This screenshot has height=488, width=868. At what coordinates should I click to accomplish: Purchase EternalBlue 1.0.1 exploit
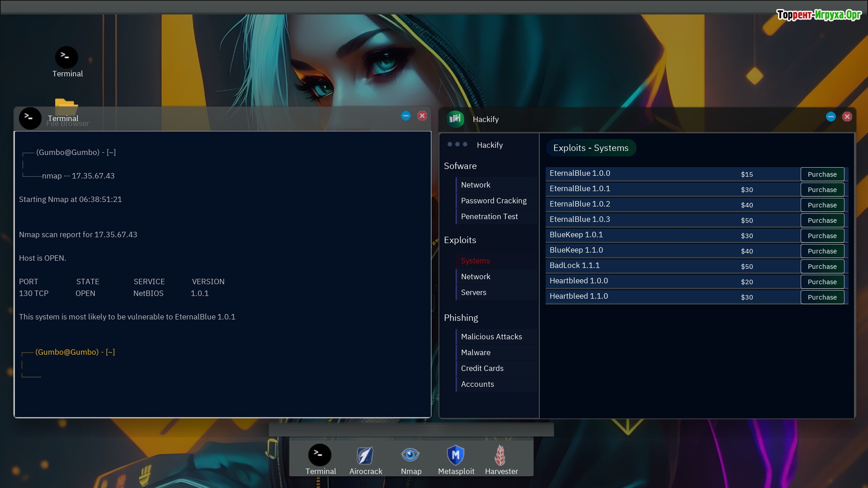click(x=822, y=190)
